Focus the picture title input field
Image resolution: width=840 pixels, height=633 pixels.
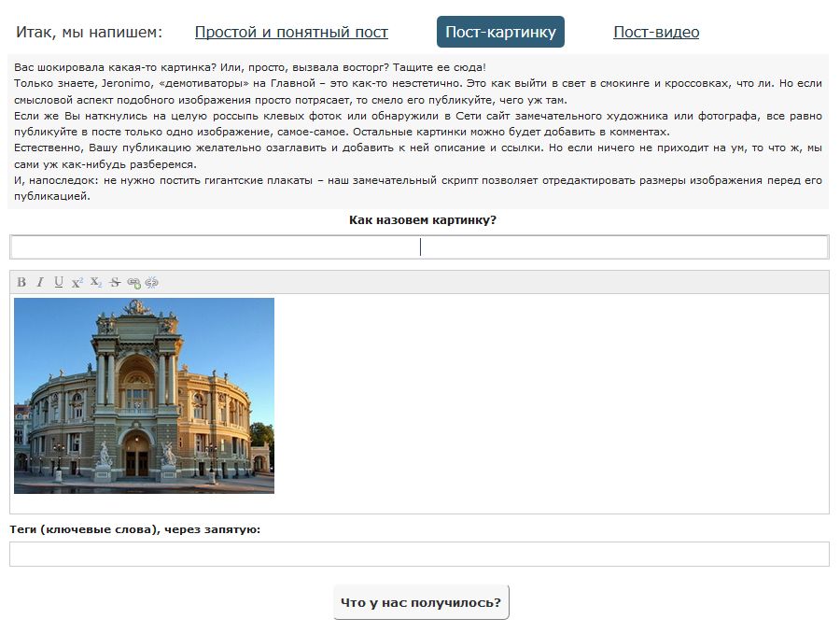(419, 247)
